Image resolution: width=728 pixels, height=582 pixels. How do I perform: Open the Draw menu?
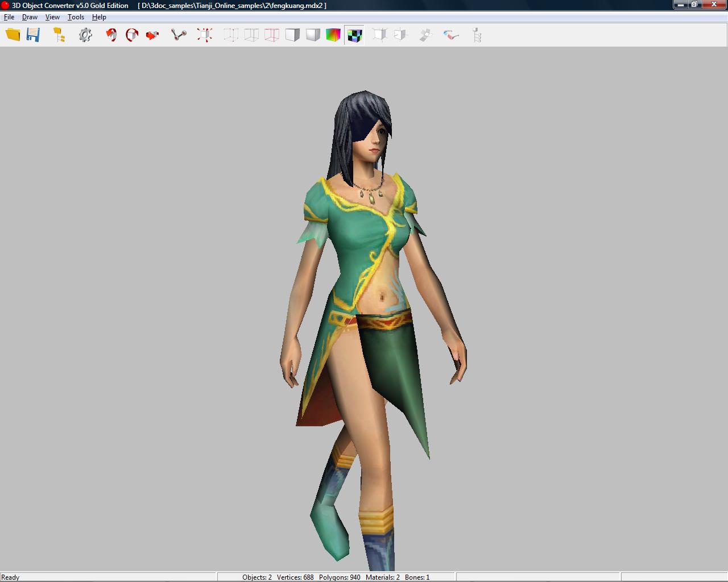(30, 17)
